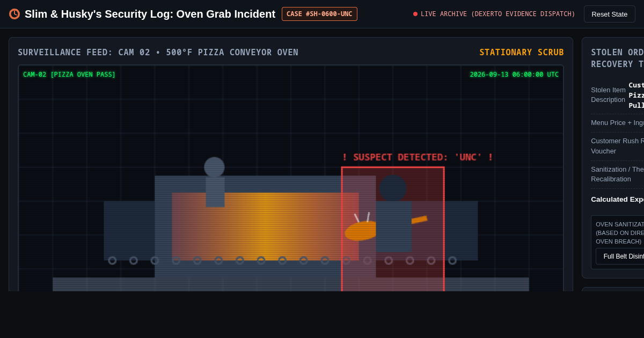Click the STATIONARY SCRUB label

point(522,53)
